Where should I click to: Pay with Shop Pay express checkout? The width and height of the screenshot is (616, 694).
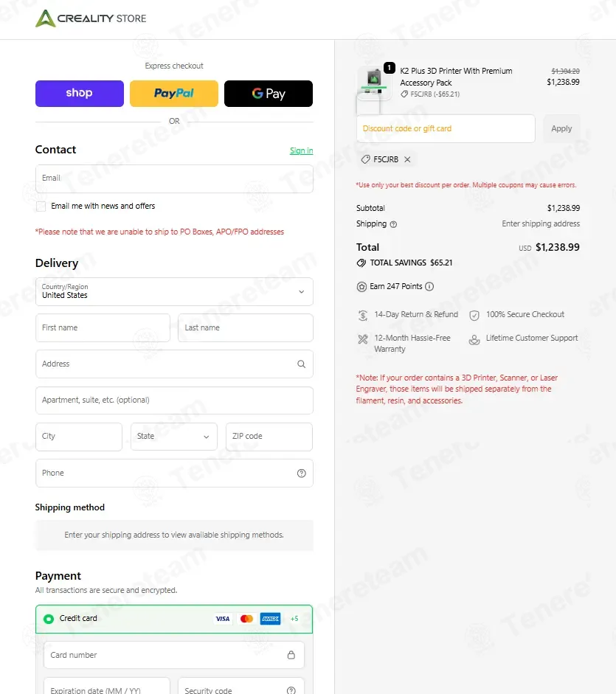tap(80, 94)
